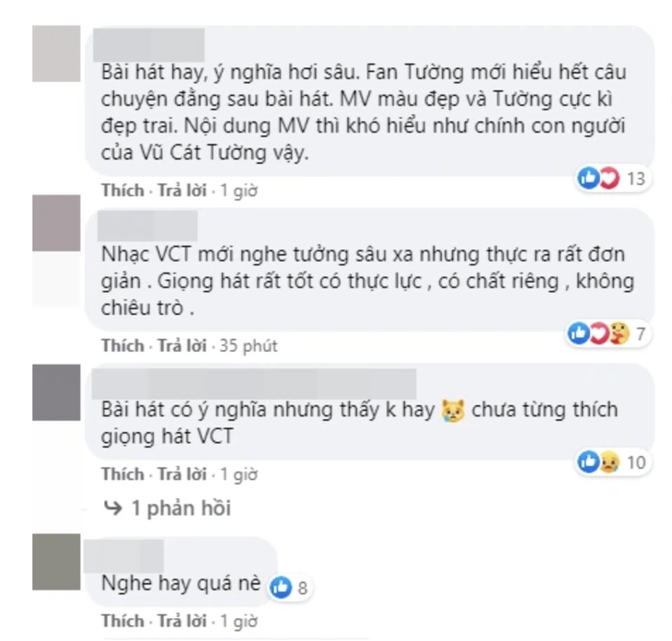Open the avatar beside the 'Nhạc VCT' comment
Image resolution: width=672 pixels, height=641 pixels.
56,223
